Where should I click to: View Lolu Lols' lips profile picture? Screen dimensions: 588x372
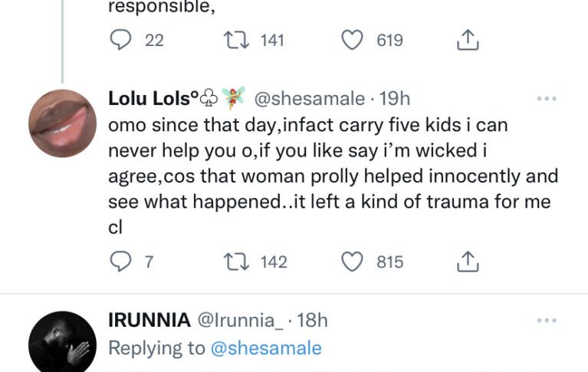pyautogui.click(x=62, y=123)
